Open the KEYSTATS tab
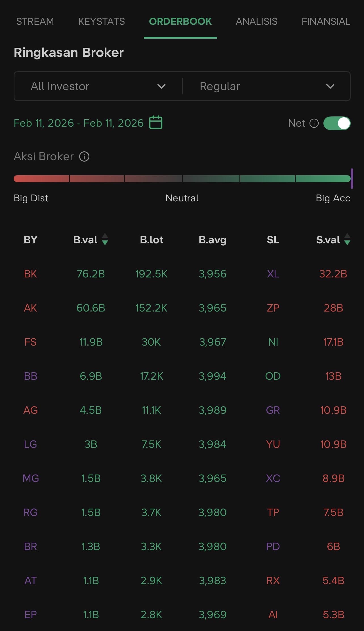This screenshot has width=364, height=631. coord(102,22)
